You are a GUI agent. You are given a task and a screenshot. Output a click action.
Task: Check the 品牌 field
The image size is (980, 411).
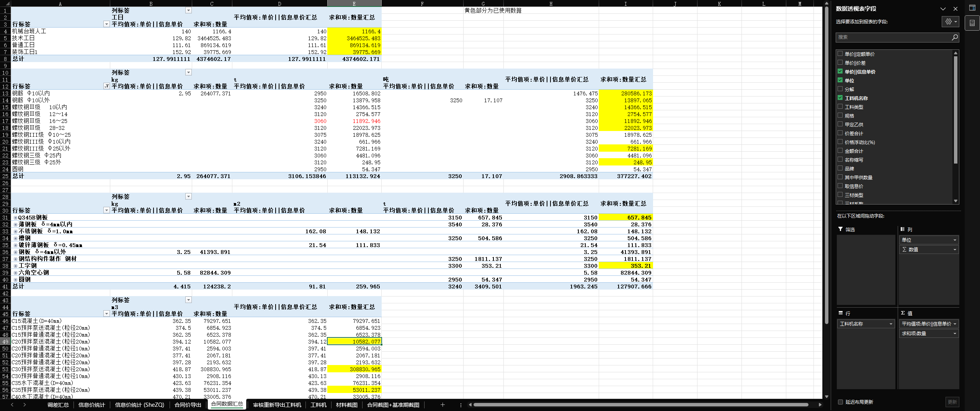pyautogui.click(x=840, y=168)
